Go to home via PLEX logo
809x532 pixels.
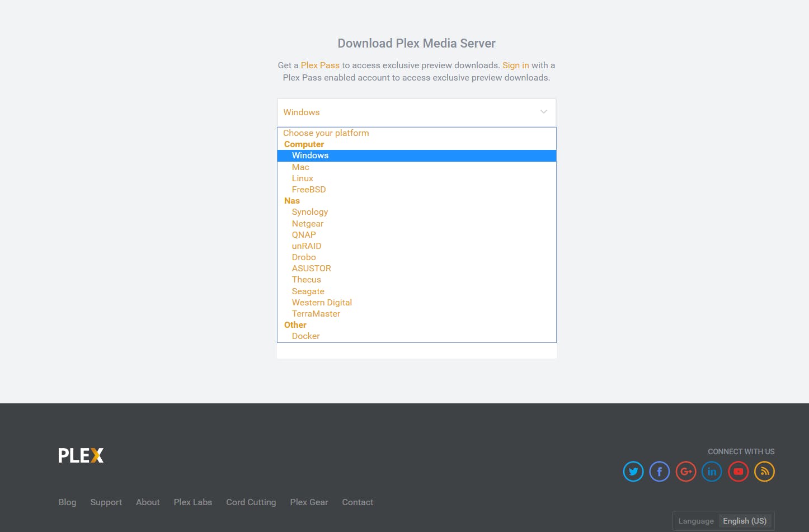tap(81, 455)
